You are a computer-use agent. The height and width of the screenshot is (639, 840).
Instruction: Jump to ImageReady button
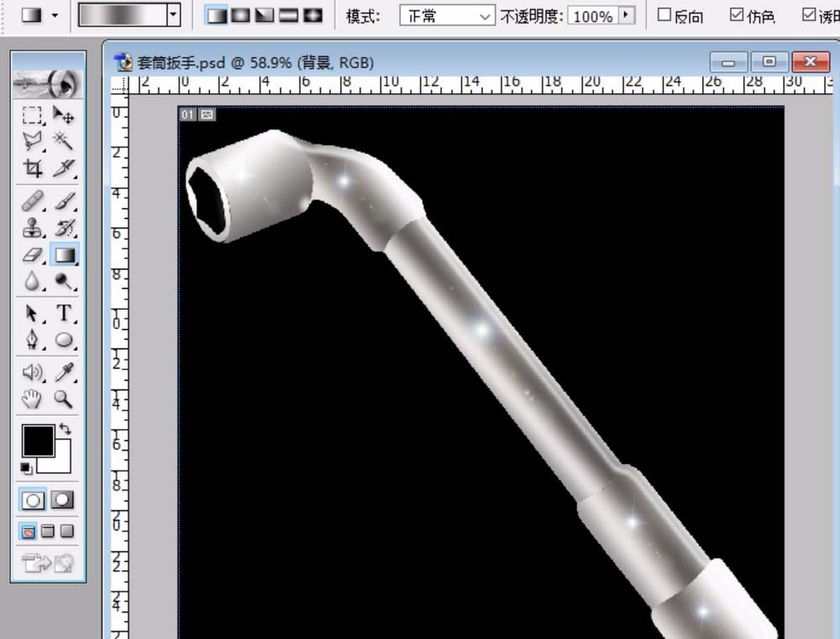pos(36,563)
